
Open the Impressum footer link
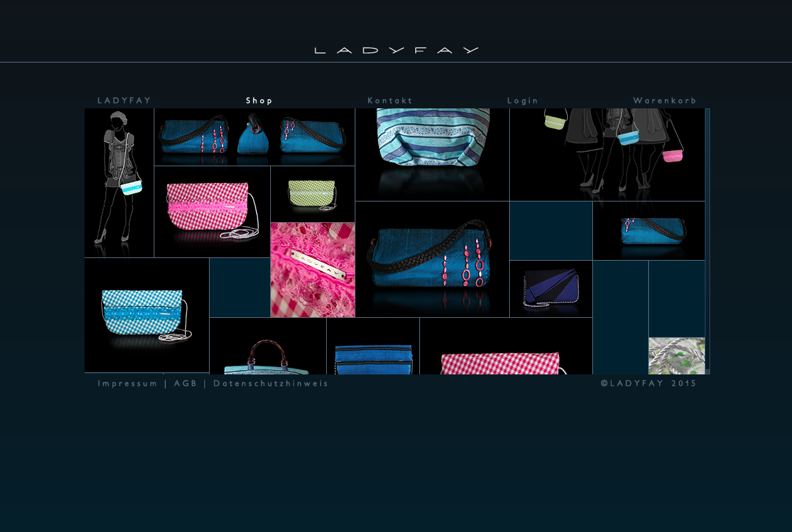128,384
